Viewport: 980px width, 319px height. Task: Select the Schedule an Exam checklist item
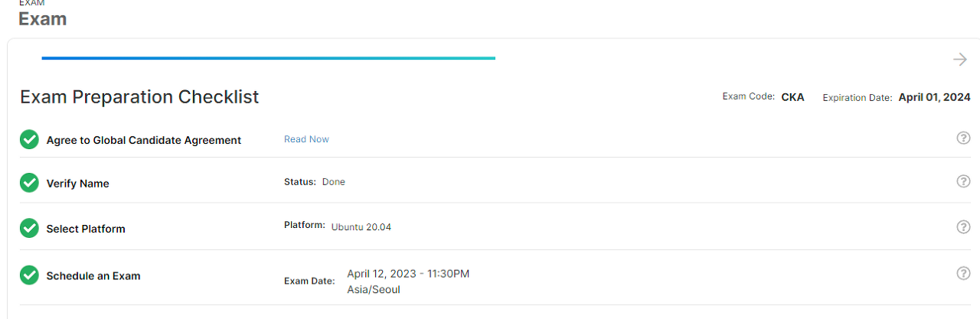pos(93,276)
